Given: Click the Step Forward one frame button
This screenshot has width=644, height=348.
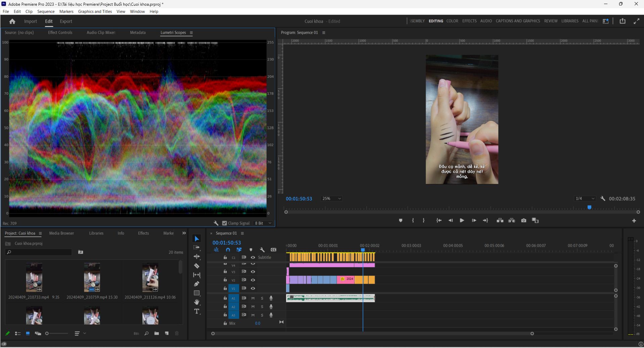Looking at the screenshot, I should pyautogui.click(x=474, y=221).
